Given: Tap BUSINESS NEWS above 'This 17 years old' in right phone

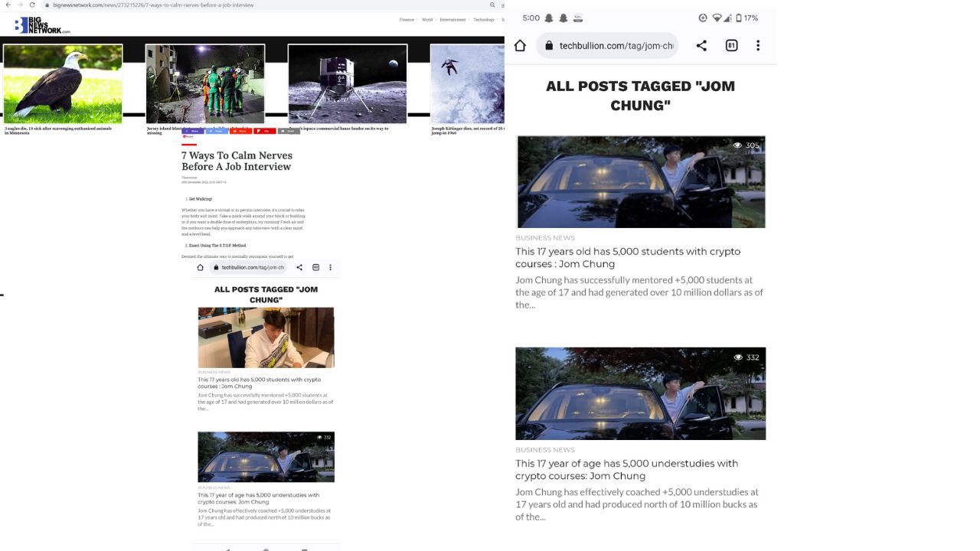Looking at the screenshot, I should [545, 238].
